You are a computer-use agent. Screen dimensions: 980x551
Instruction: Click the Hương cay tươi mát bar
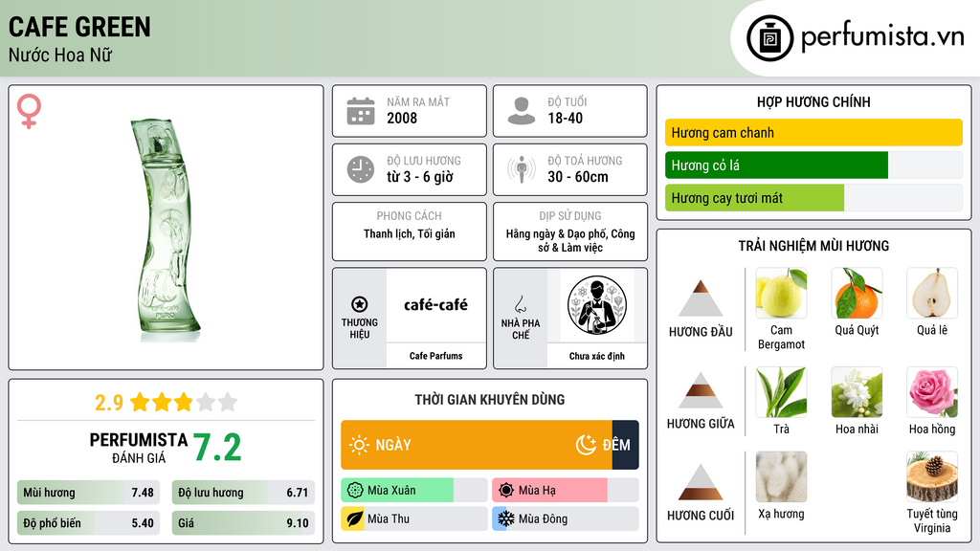point(754,198)
